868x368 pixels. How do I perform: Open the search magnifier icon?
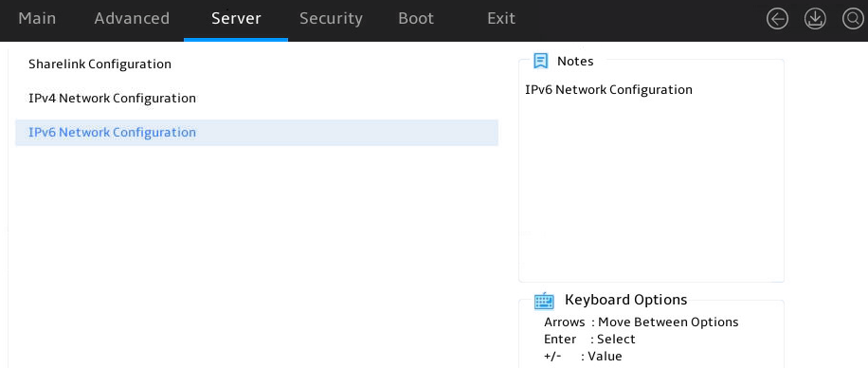point(853,19)
